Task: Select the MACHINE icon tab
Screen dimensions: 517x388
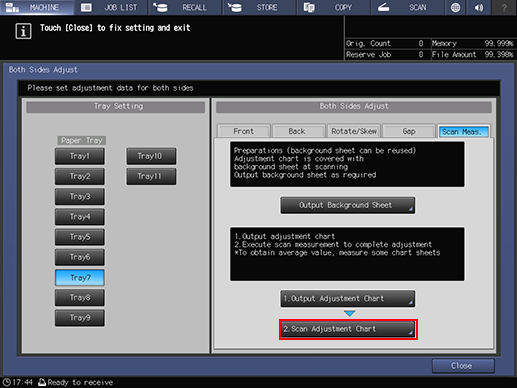Action: (37, 7)
